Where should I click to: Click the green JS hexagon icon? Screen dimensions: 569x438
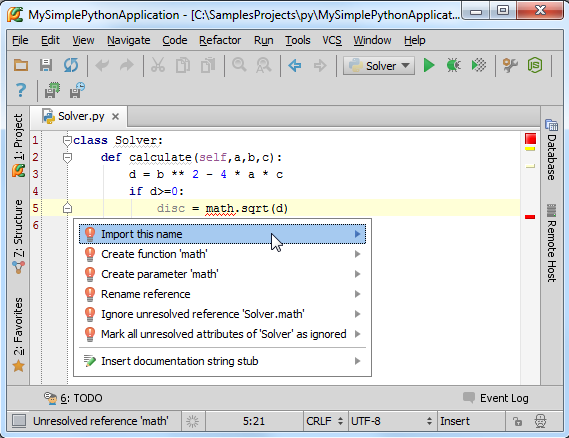point(535,66)
